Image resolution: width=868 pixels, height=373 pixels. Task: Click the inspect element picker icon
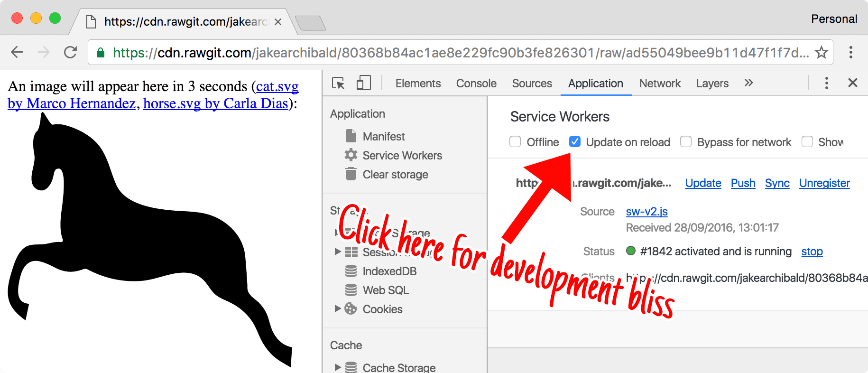tap(338, 84)
